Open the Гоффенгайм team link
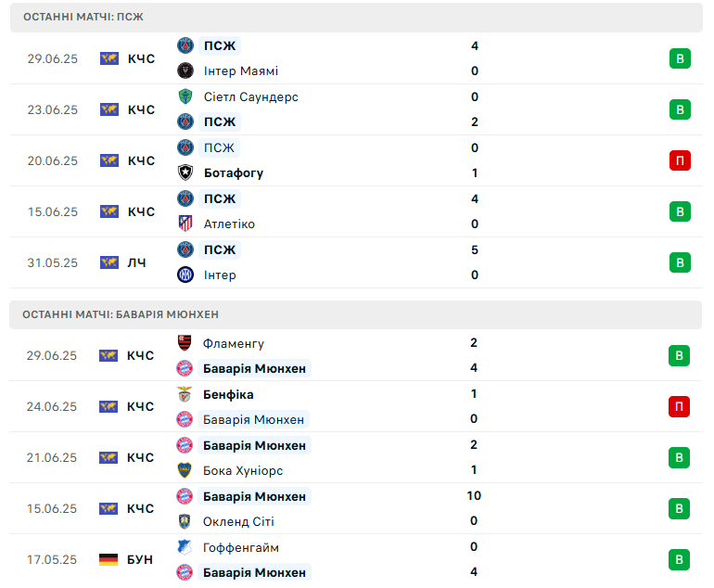 point(241,547)
